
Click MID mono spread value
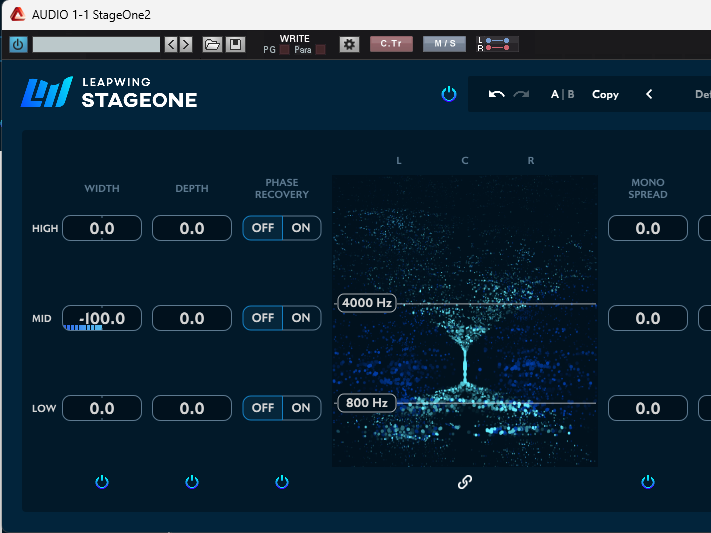648,318
